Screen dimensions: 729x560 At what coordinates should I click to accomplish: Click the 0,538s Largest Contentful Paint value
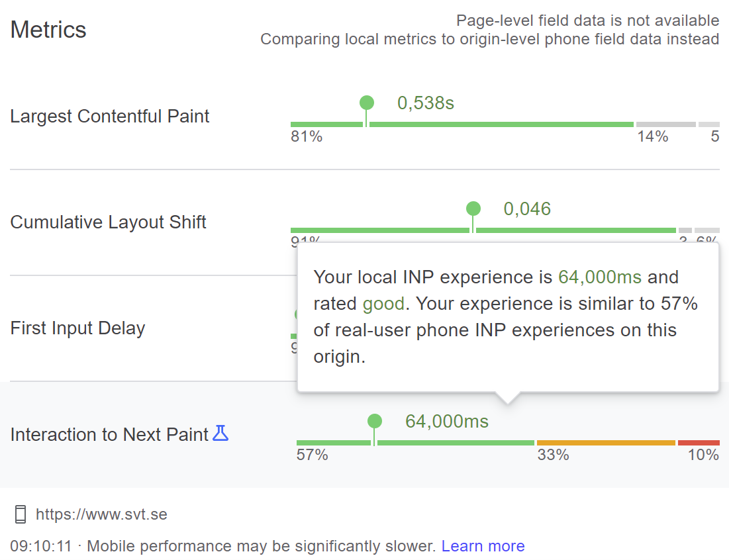pos(426,103)
